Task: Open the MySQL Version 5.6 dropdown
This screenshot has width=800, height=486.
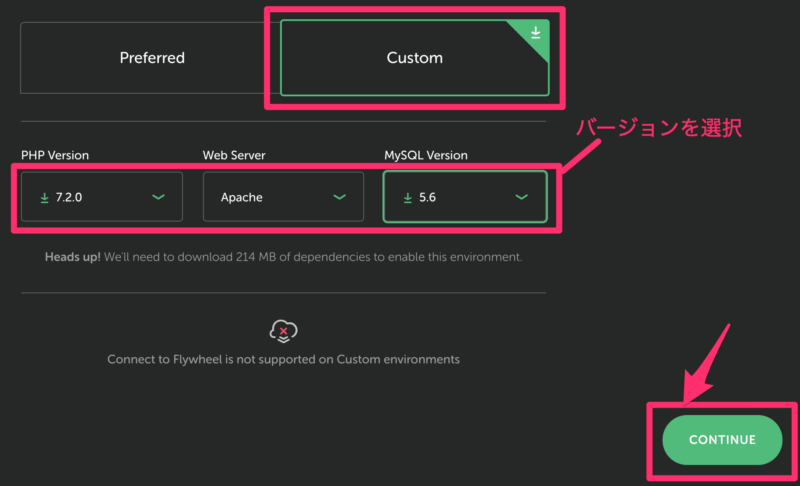Action: tap(465, 197)
